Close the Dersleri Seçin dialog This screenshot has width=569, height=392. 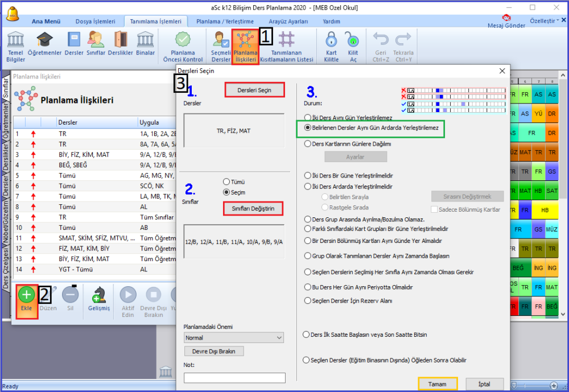pos(502,71)
